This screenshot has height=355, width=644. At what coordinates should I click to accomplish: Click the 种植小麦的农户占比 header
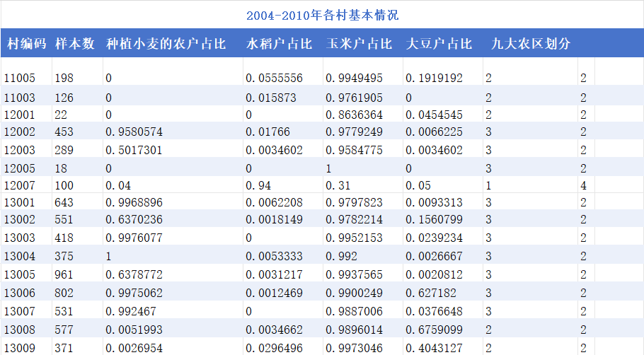(x=166, y=44)
